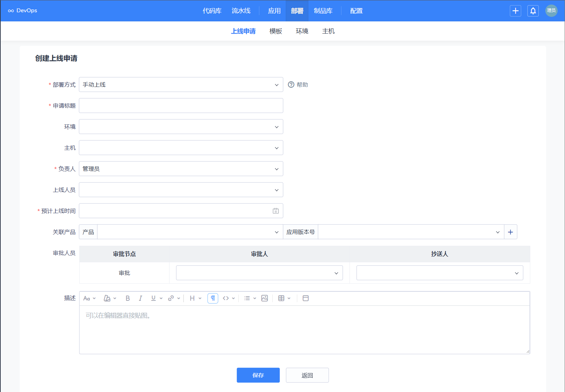Go to 流水线 in top navigation

(x=241, y=11)
